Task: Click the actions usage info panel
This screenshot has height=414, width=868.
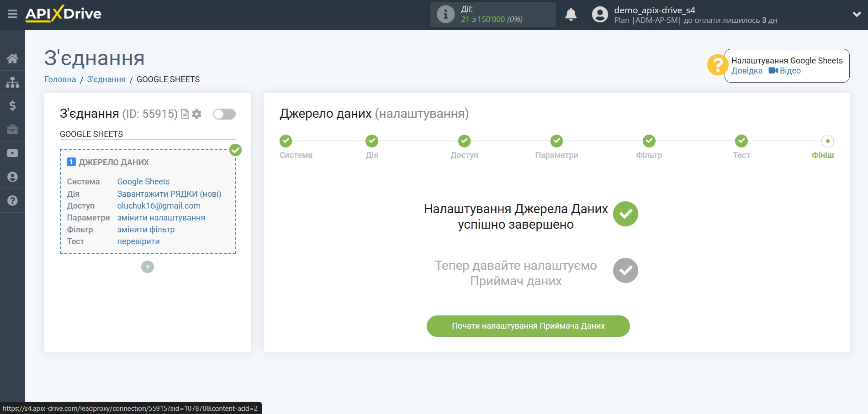Action: [x=492, y=15]
